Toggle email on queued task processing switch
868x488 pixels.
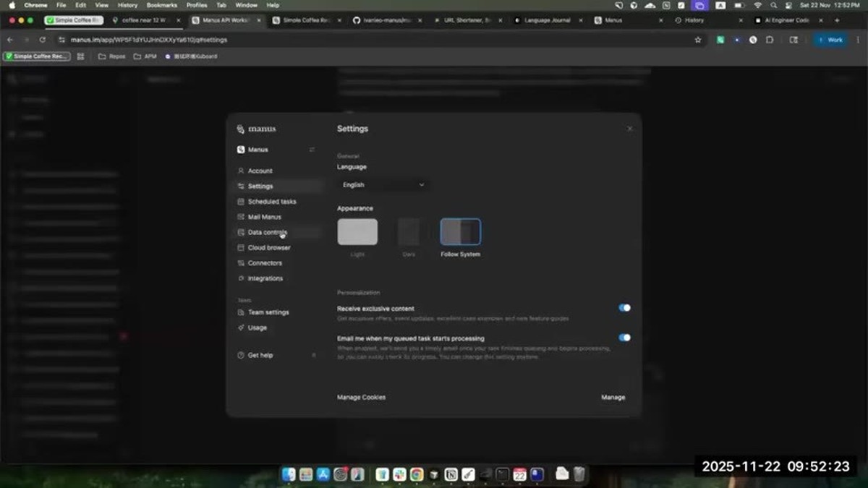pyautogui.click(x=624, y=338)
